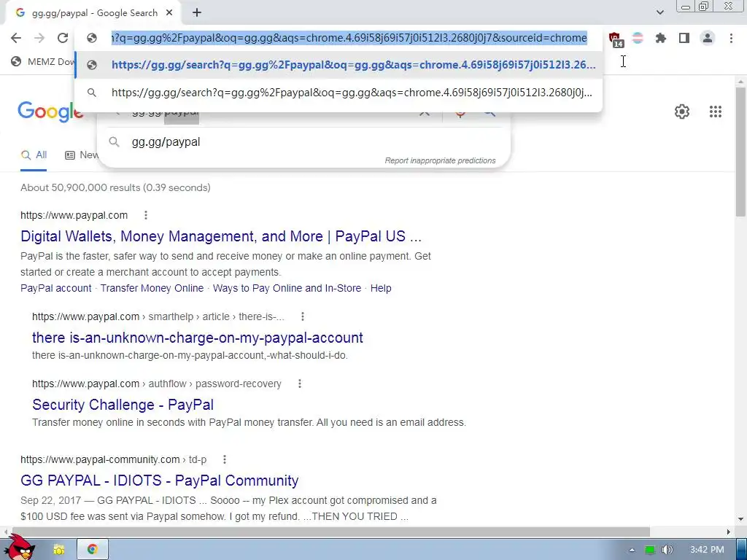Open Chrome's three-dot menu
Image resolution: width=747 pixels, height=560 pixels.
click(x=731, y=38)
